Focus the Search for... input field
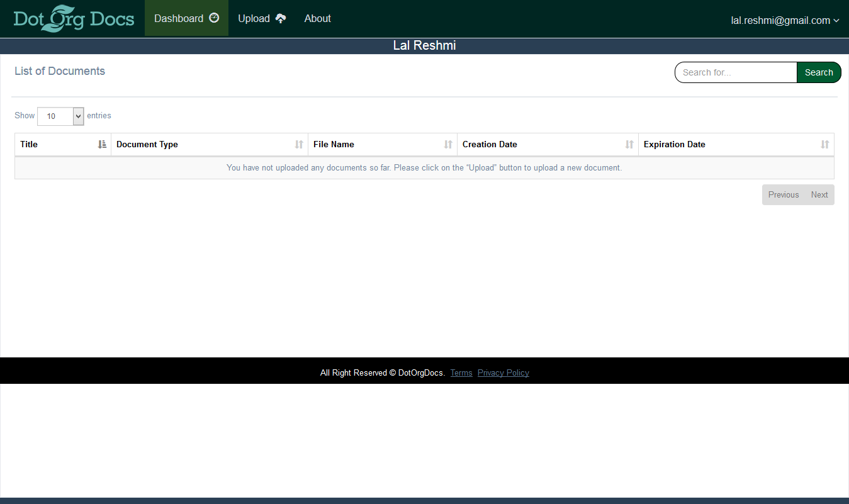The width and height of the screenshot is (849, 504). coord(736,72)
